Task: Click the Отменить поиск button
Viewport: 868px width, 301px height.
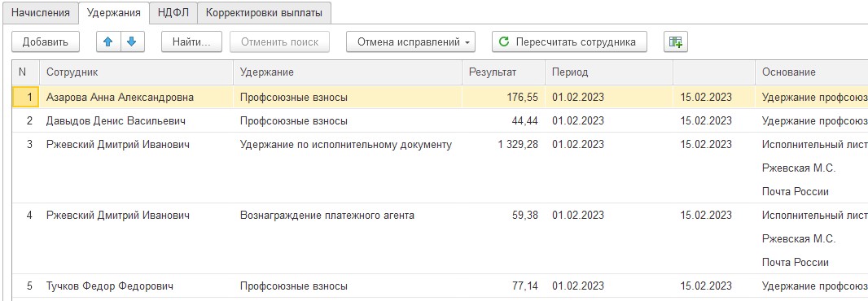Action: tap(279, 41)
